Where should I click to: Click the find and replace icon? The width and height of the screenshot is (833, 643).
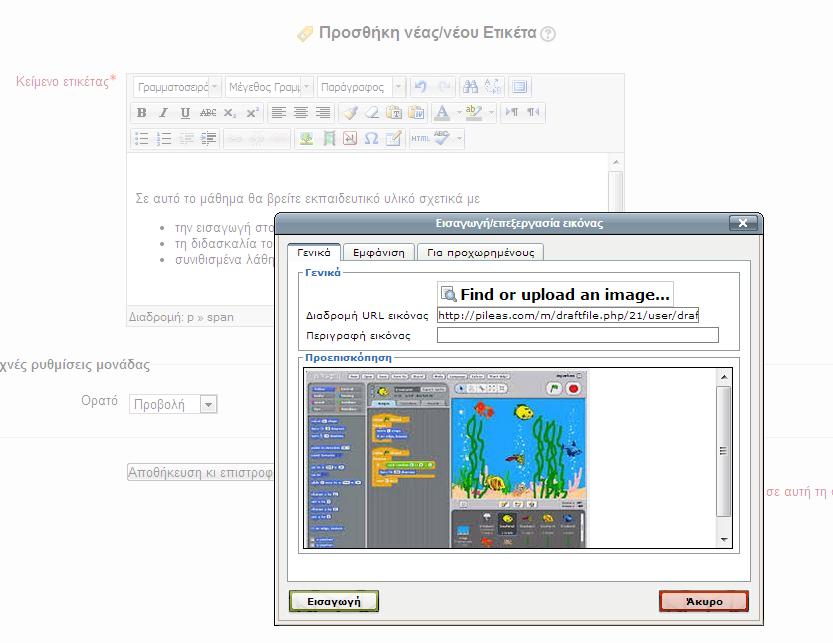(492, 87)
